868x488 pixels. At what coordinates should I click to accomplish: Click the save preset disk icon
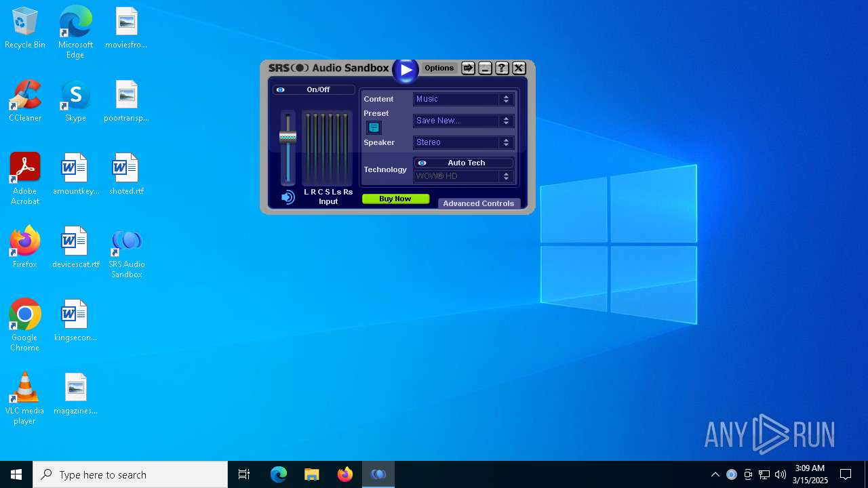coord(374,127)
